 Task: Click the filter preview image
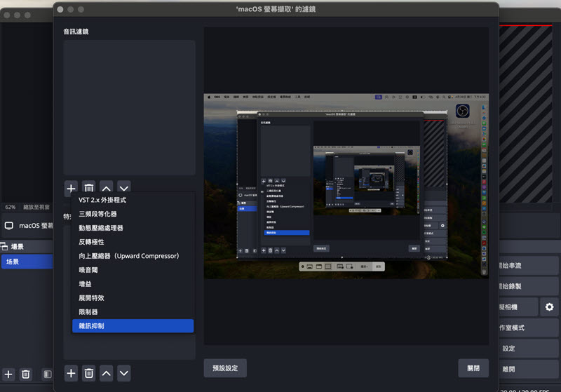(346, 186)
